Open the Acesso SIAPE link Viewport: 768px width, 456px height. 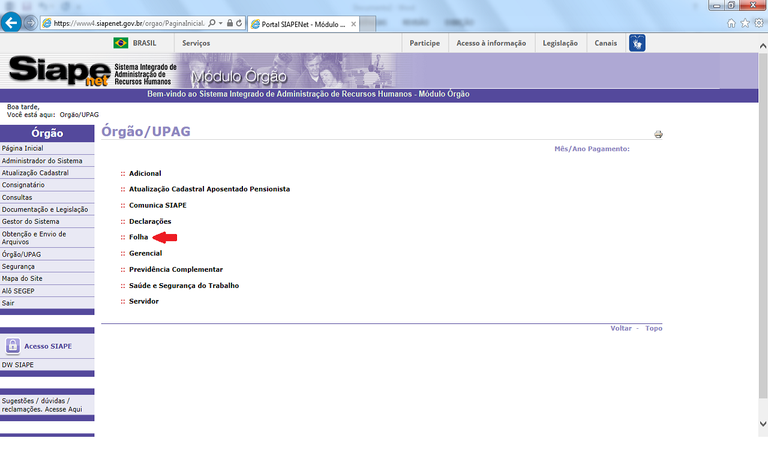click(x=48, y=346)
